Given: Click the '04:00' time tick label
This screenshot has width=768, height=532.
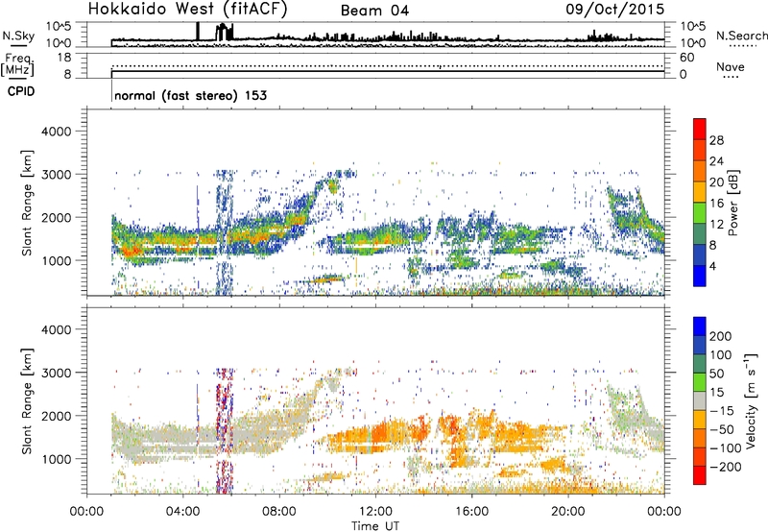Looking at the screenshot, I should (183, 512).
